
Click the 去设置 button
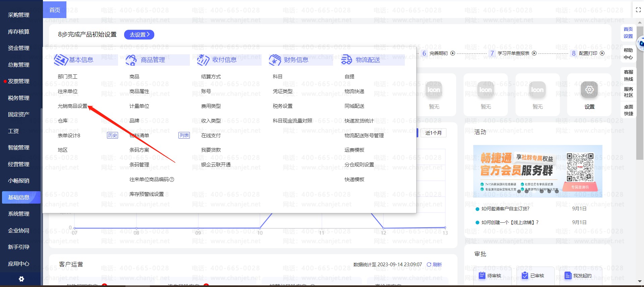tap(139, 34)
